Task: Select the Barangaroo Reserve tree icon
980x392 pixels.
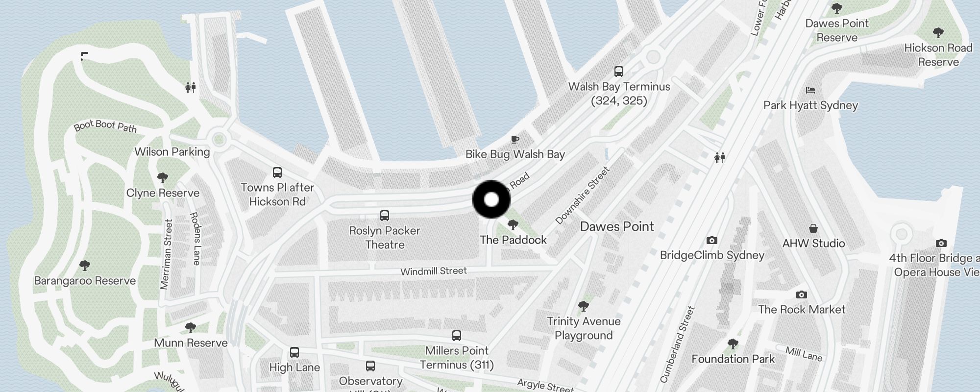Action: click(x=85, y=266)
